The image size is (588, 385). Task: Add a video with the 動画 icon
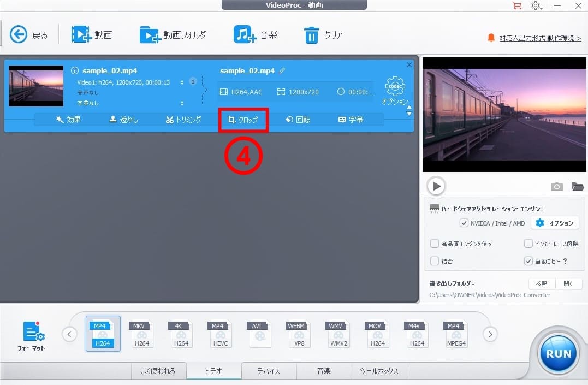[92, 34]
